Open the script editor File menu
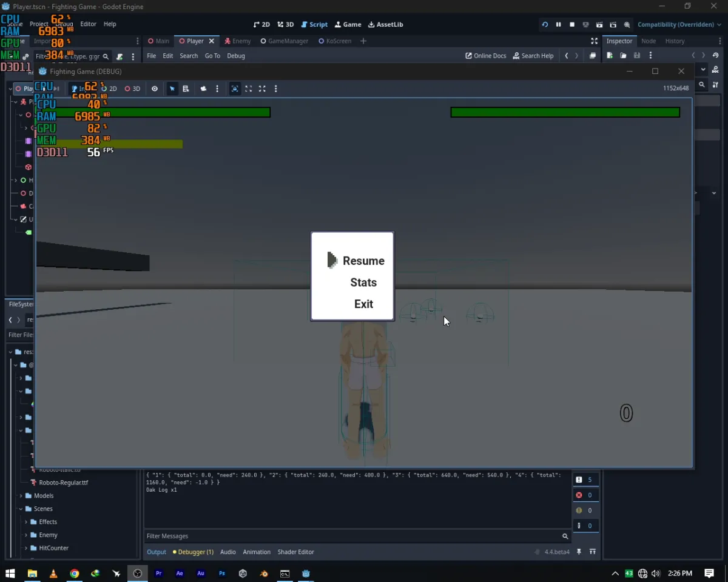 point(151,56)
